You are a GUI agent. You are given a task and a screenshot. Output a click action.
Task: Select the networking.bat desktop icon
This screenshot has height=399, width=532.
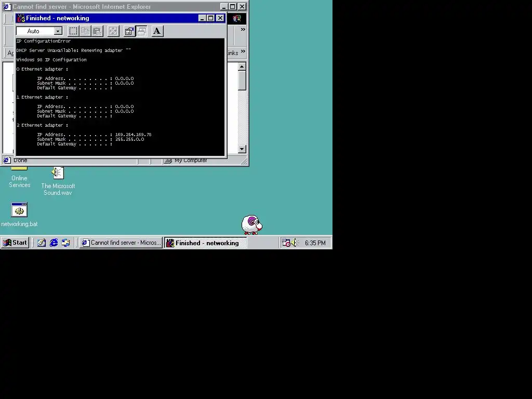point(19,215)
